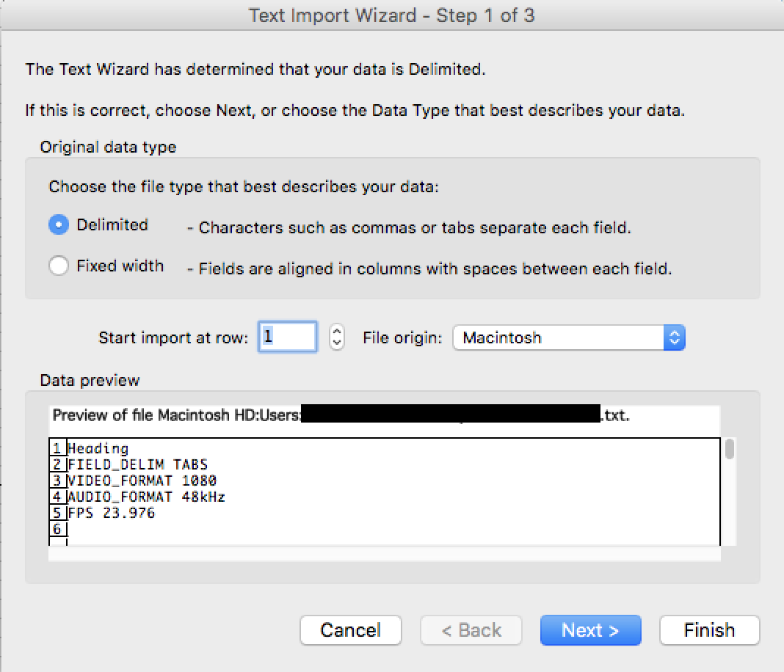
Task: Click row number 6 in the preview
Action: click(x=57, y=529)
